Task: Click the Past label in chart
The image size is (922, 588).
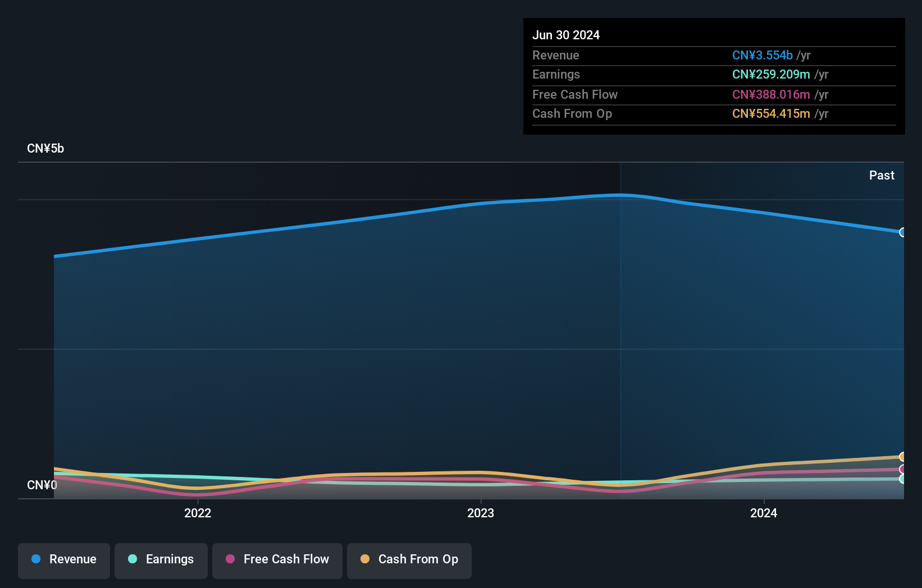Action: point(882,175)
